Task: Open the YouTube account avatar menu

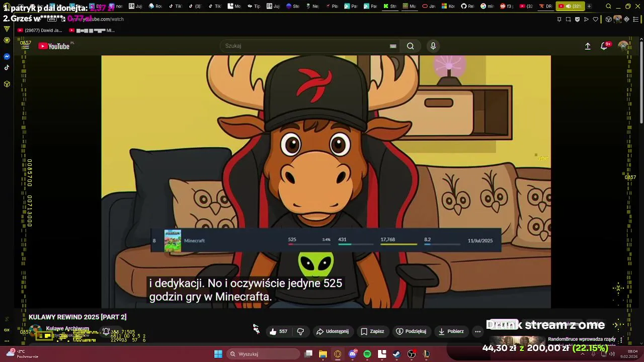Action: (623, 46)
